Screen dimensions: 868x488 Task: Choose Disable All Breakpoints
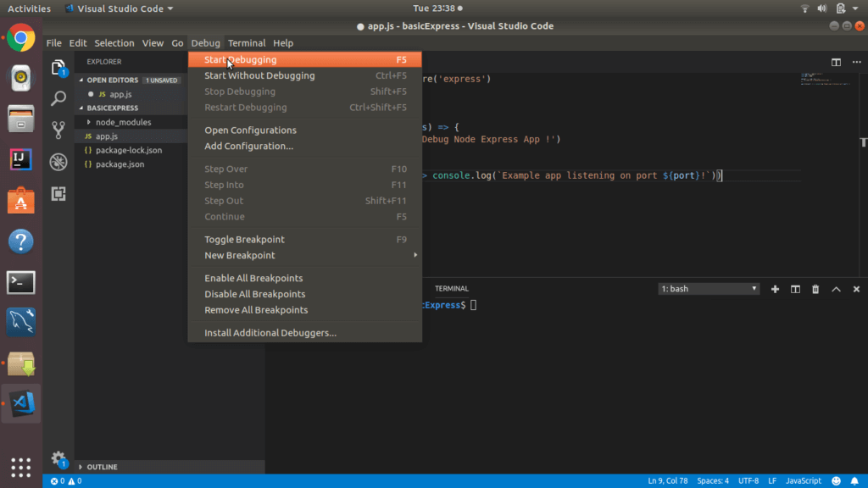click(x=305, y=294)
